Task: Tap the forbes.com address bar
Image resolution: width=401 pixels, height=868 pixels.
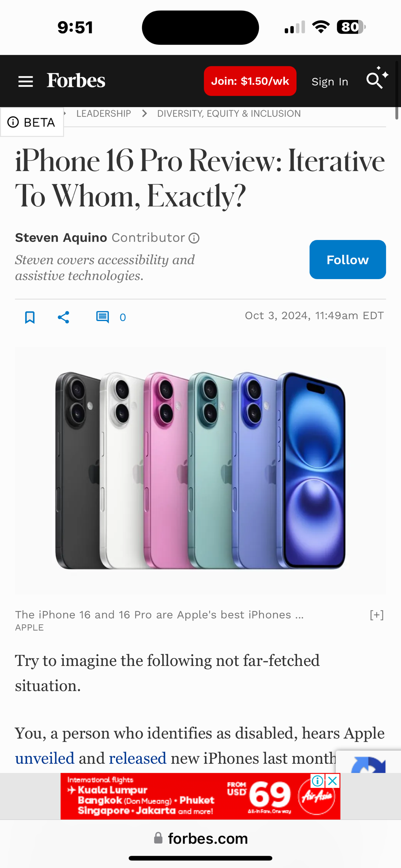Action: [x=201, y=838]
